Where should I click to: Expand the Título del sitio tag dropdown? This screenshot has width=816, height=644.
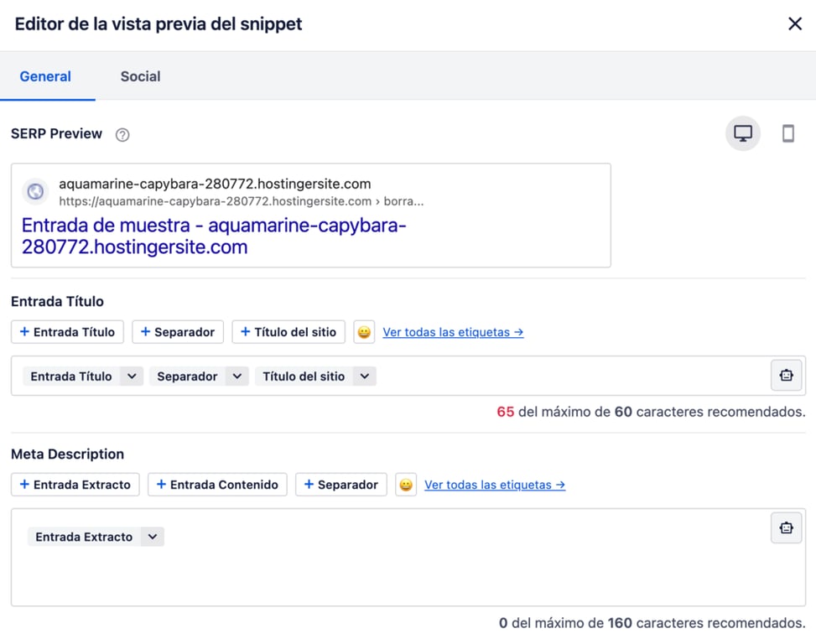(x=365, y=376)
